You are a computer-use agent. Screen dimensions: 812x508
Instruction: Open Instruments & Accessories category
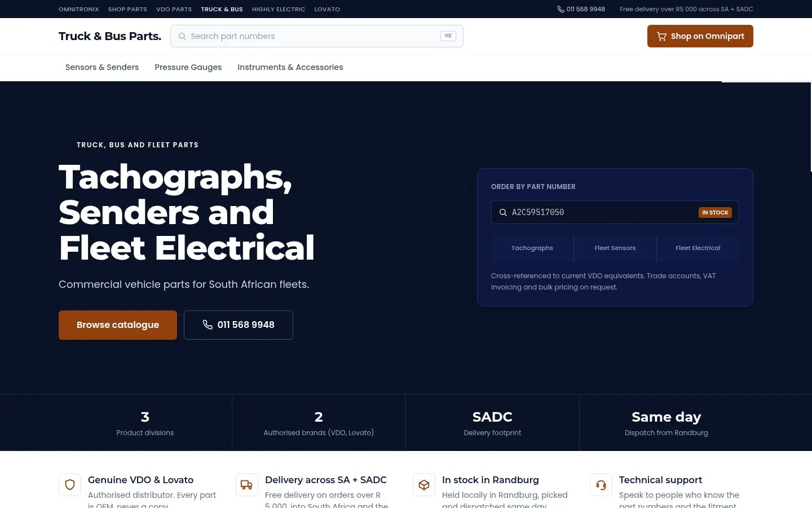pos(290,67)
